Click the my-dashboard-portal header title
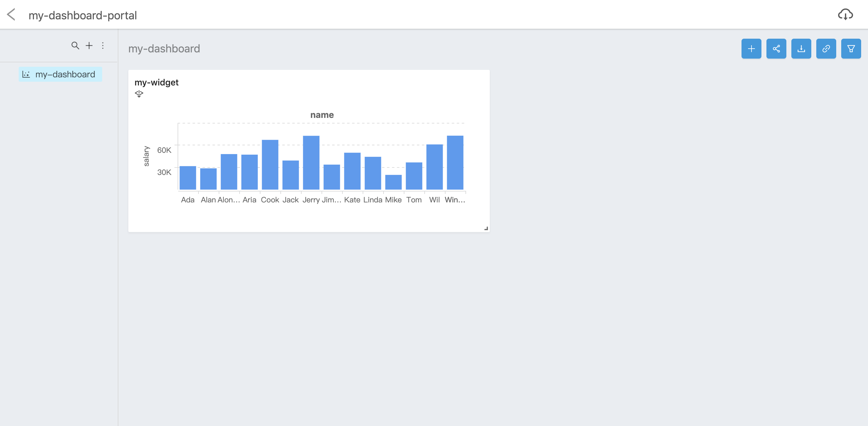The width and height of the screenshot is (868, 426). pos(83,15)
